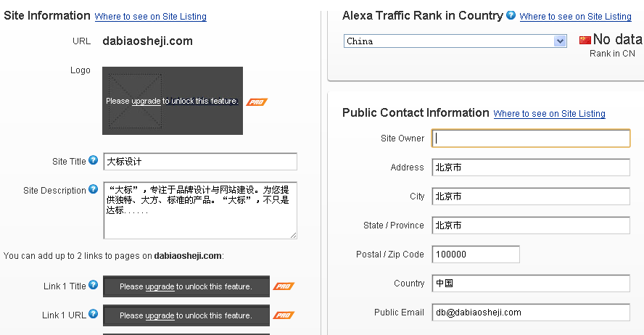644x335 pixels.
Task: Open help icon next to Site Description
Action: click(x=94, y=189)
